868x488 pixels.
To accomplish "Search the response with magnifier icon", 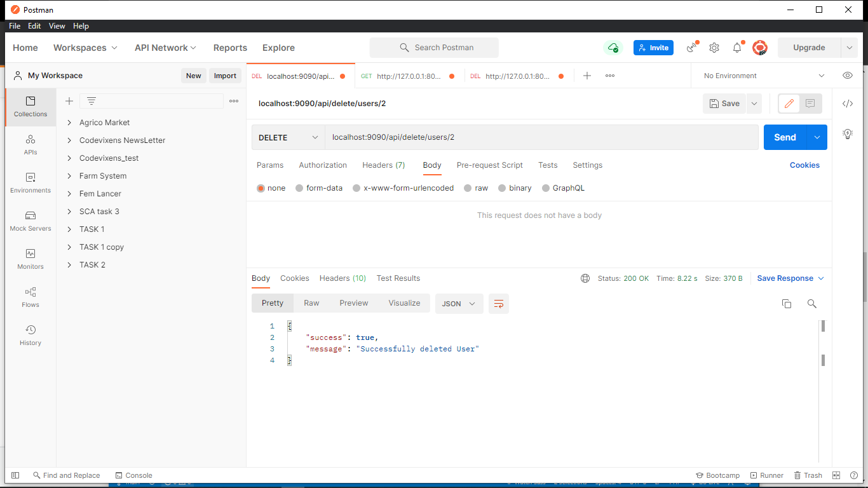I will (811, 304).
